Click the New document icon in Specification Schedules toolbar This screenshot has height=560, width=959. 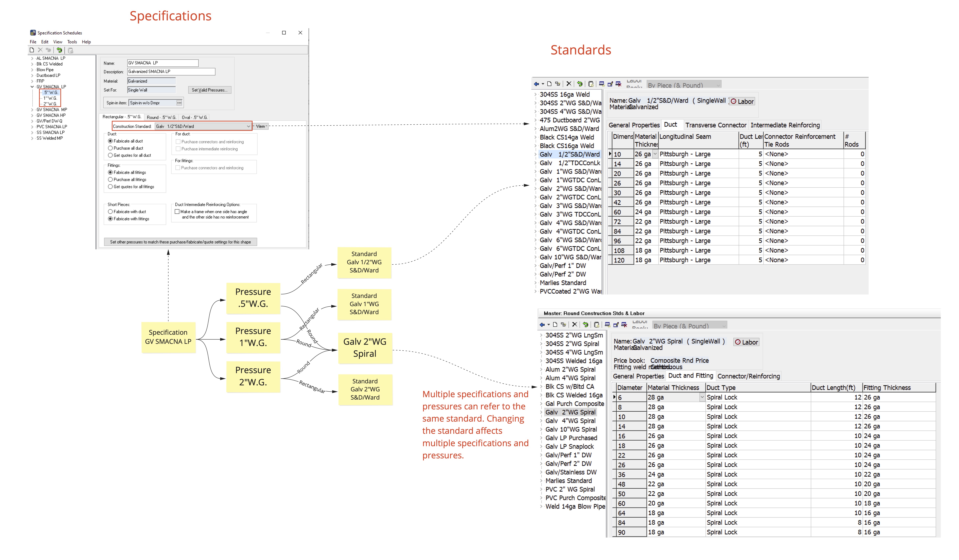32,50
